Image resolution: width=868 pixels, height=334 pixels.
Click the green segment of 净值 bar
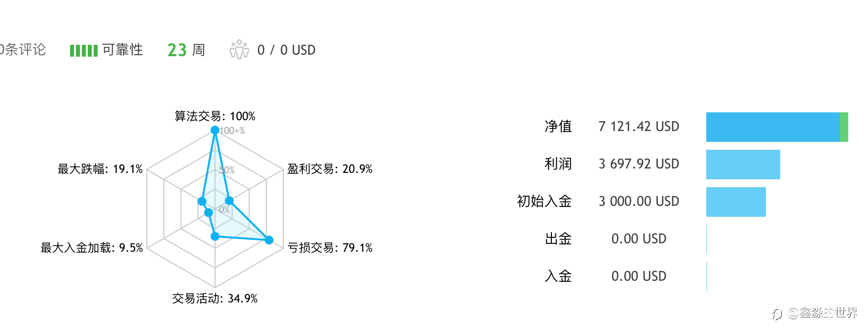(x=844, y=127)
